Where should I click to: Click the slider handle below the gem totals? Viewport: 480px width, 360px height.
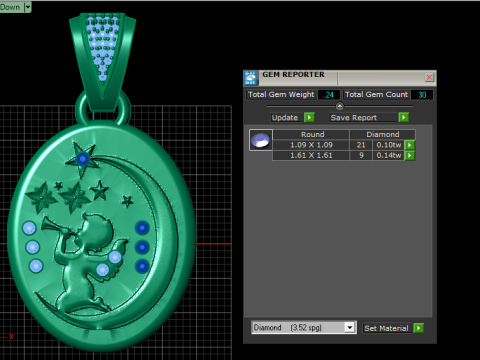340,106
